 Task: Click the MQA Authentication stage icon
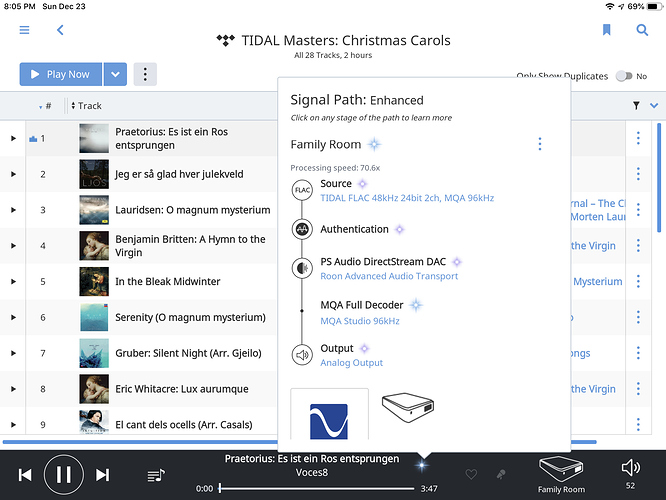tap(302, 229)
